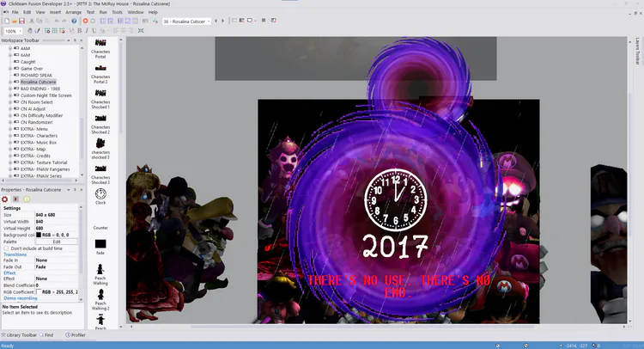Viewport: 644px width, 349px height.
Task: Open the Window menu
Action: click(136, 12)
